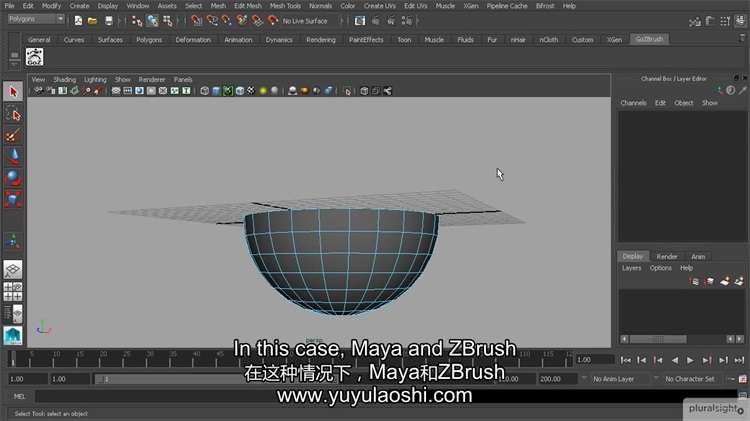Switch to four view layout

[x=13, y=291]
